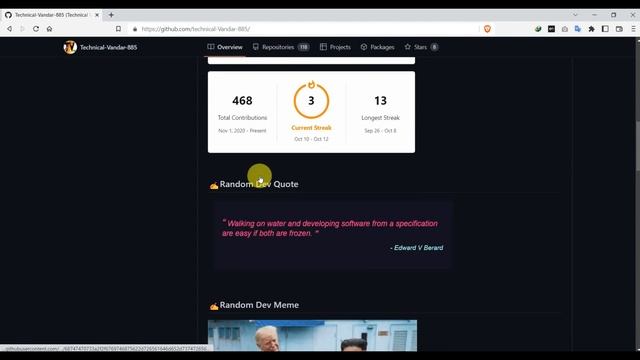Viewport: 640px width, 360px height.
Task: Open the blue translate extension icon
Action: coord(578,29)
